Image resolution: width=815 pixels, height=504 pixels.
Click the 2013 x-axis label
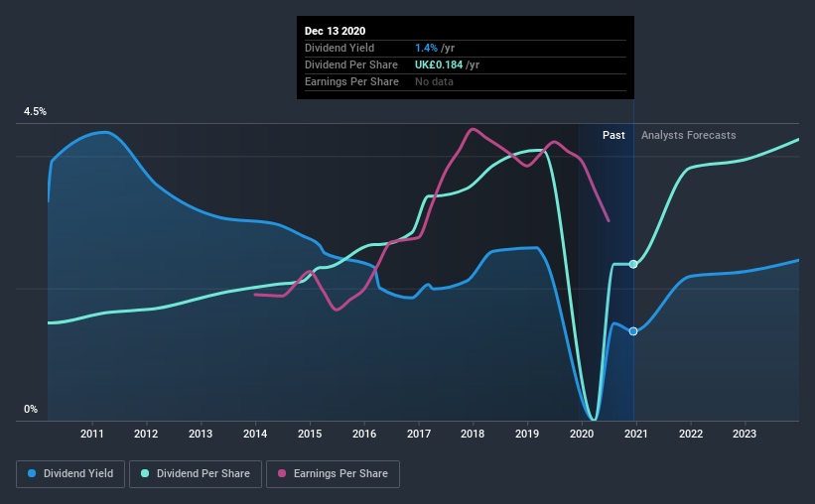201,434
